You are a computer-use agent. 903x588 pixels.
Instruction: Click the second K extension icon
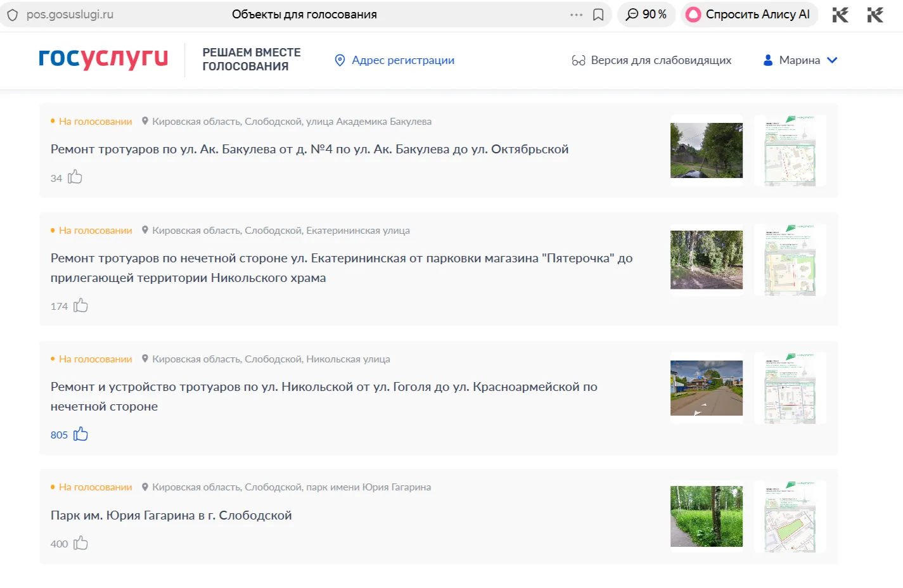pos(875,15)
